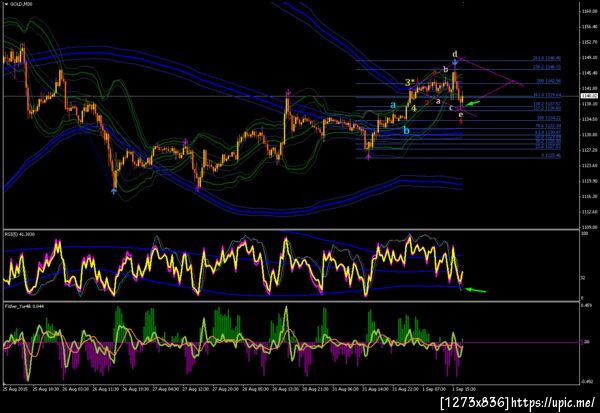Click the magenta arrow above the 28 Aug spike
The width and height of the screenshot is (600, 413).
click(x=288, y=92)
